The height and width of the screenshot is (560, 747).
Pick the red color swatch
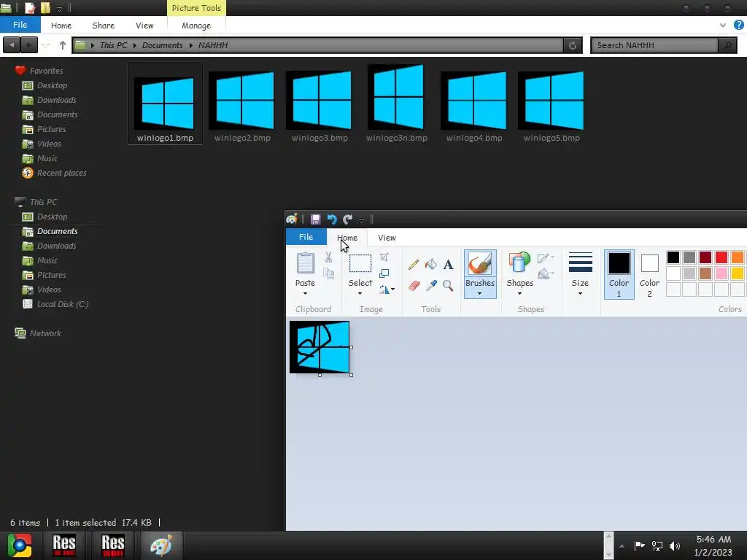point(721,257)
